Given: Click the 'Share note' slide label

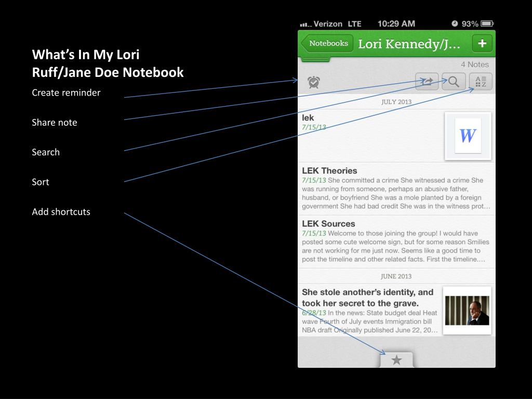Looking at the screenshot, I should click(x=54, y=123).
